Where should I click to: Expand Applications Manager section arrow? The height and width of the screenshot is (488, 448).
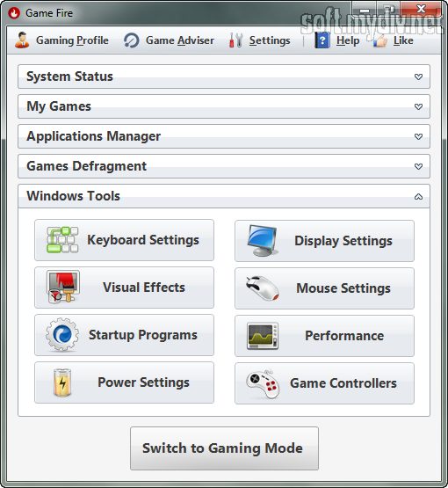(x=418, y=136)
